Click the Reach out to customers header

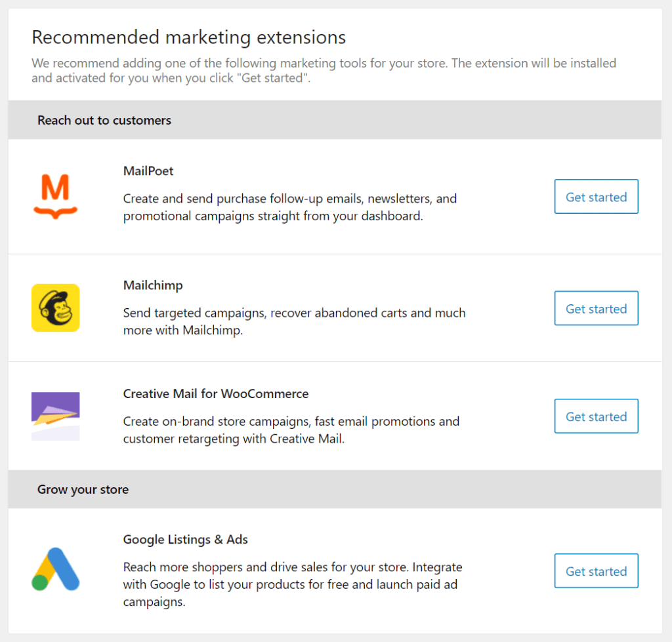(104, 120)
